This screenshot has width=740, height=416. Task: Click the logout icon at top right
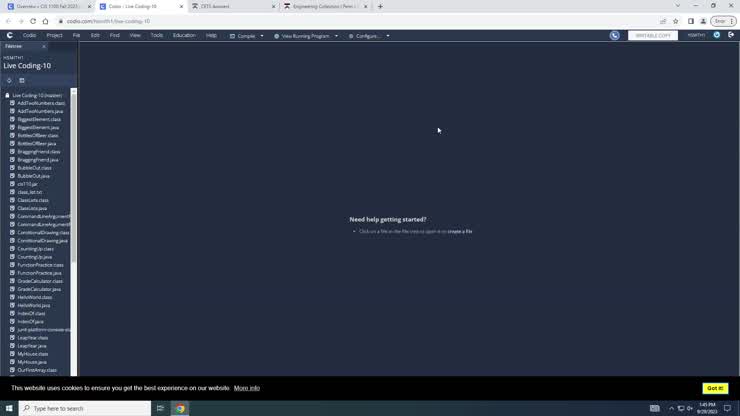tap(731, 35)
